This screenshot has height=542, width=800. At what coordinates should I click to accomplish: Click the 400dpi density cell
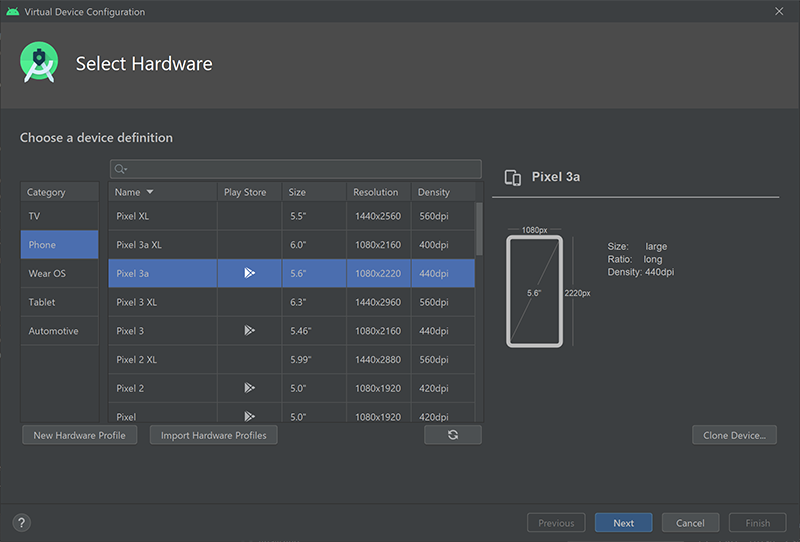coord(443,244)
